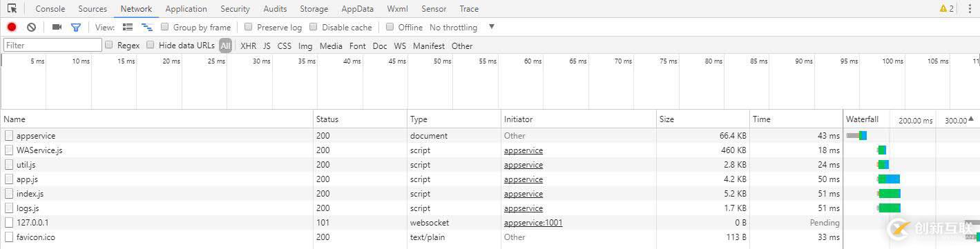This screenshot has width=980, height=249.
Task: Go to the Security tab
Action: (236, 9)
